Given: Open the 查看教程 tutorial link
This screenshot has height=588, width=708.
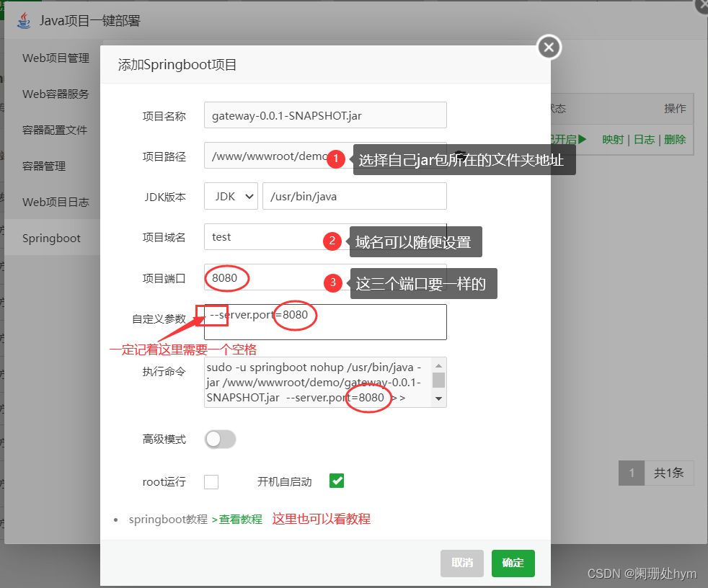Looking at the screenshot, I should coord(240,520).
